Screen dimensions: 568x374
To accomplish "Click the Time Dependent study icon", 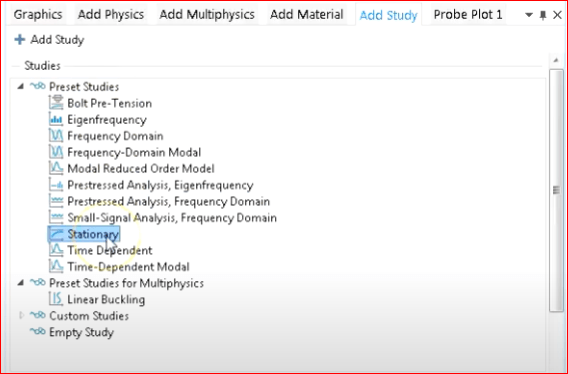I will pos(56,250).
